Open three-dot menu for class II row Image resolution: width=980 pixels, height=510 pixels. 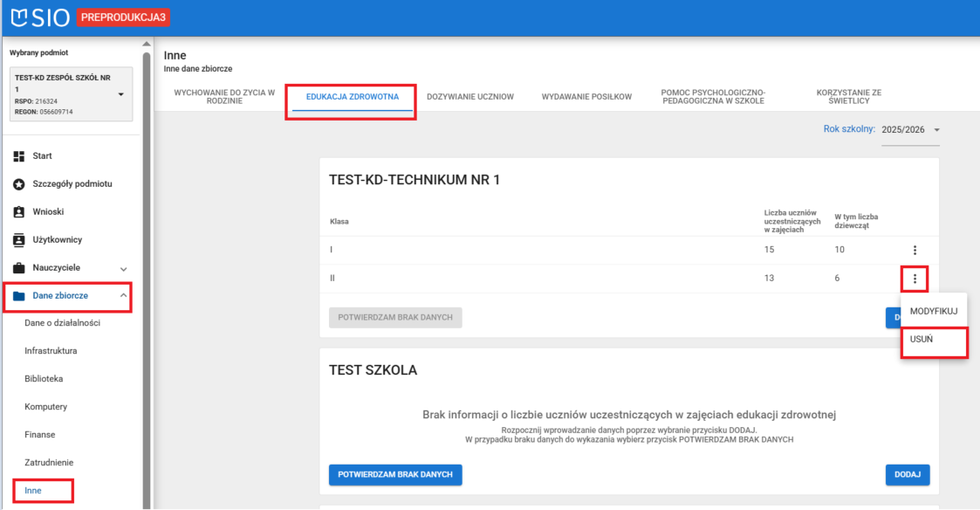915,279
